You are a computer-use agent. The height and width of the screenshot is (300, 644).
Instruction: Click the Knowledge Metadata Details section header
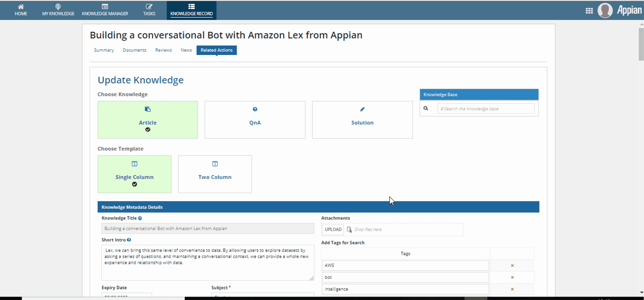pyautogui.click(x=318, y=207)
